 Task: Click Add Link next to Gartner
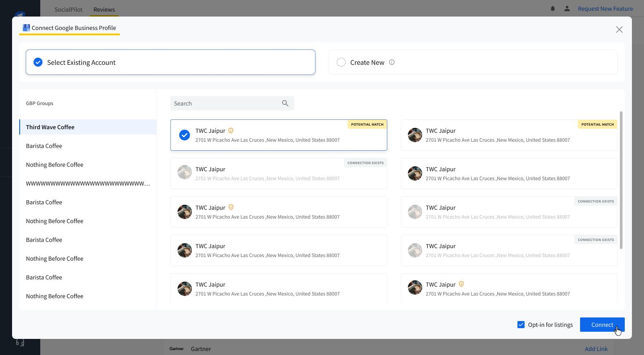(596, 349)
